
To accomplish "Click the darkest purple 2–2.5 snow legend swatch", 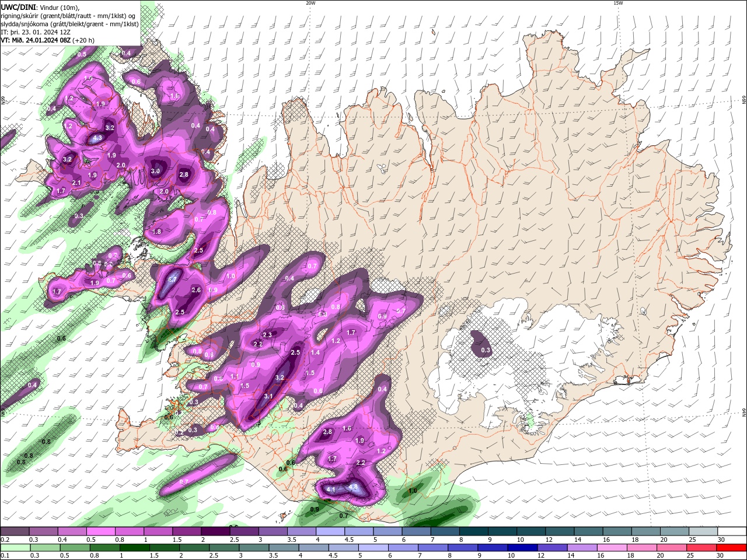I will coord(215,531).
